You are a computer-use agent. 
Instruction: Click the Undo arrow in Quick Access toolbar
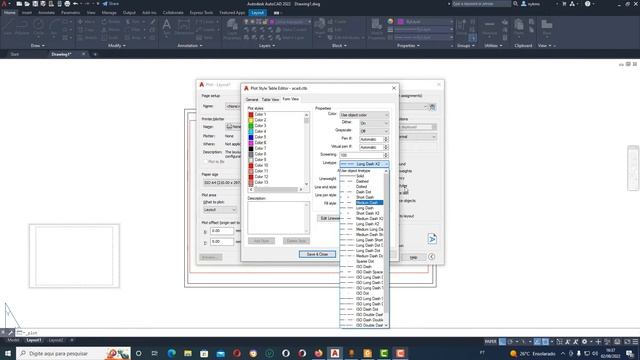click(76, 4)
